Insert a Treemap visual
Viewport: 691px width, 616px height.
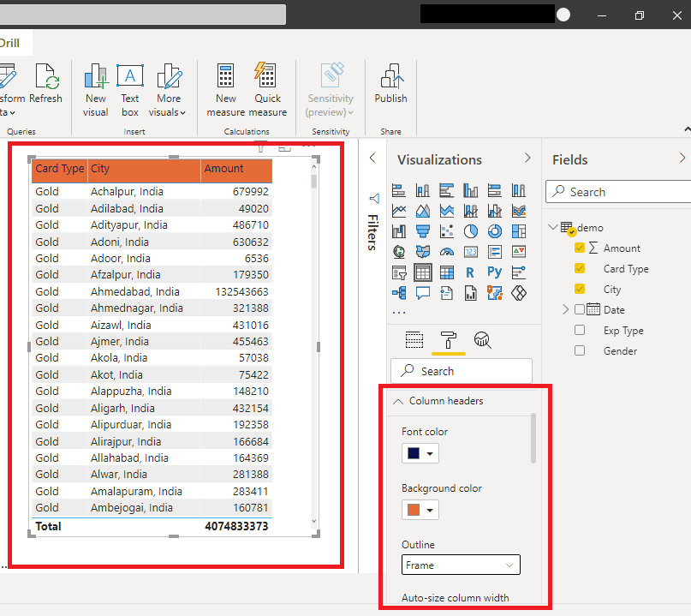[x=519, y=231]
